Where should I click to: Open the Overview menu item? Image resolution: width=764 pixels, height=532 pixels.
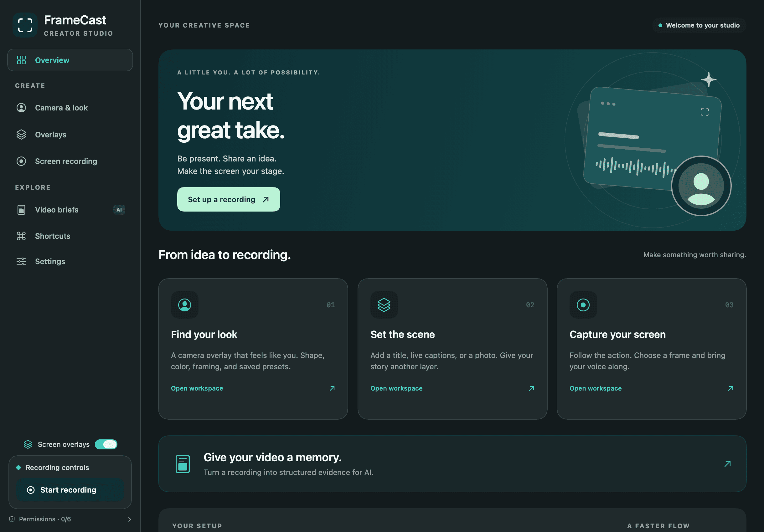pyautogui.click(x=70, y=60)
